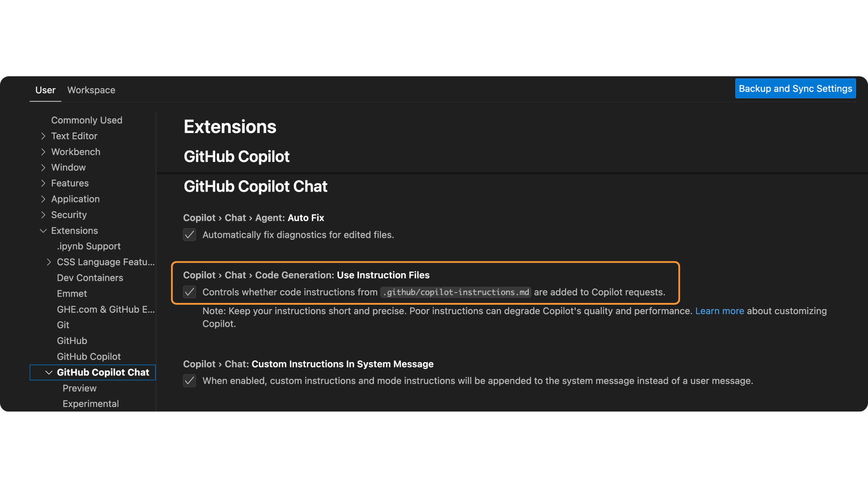Expand CSS Language Features chevron
Viewport: 868px width, 488px height.
click(49, 262)
